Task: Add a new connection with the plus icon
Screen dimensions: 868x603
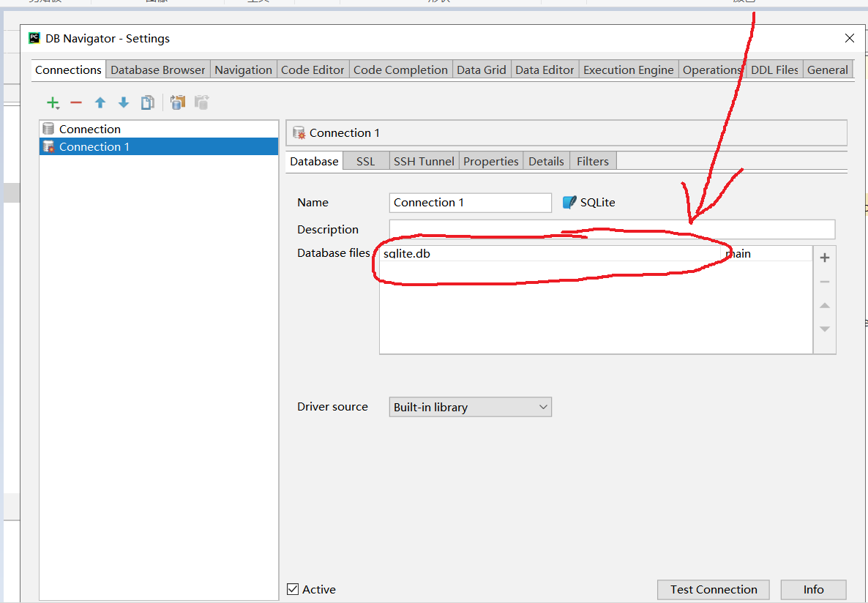Action: pos(52,102)
